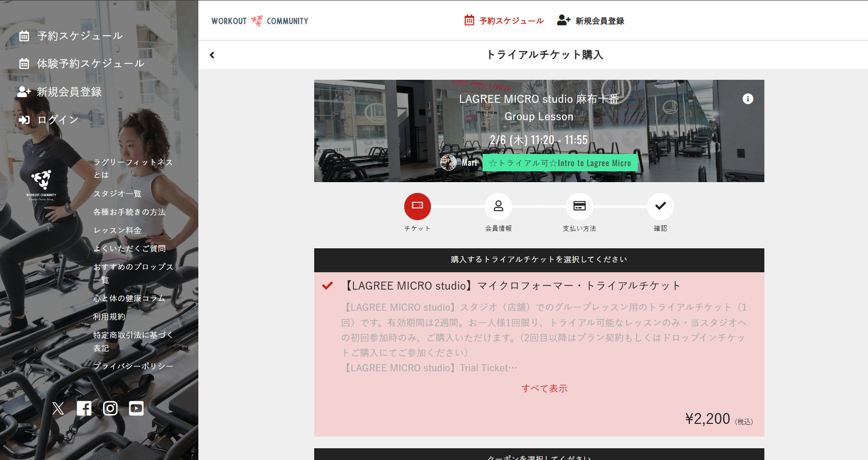This screenshot has width=868, height=460.
Task: Click the Group Lesson text on banner
Action: point(539,116)
